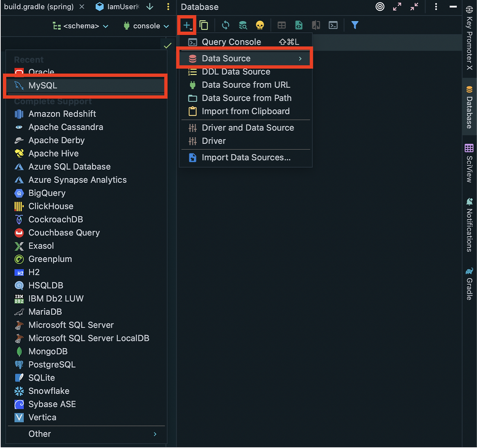
Task: Click the target locate icon in Database header
Action: pyautogui.click(x=380, y=7)
